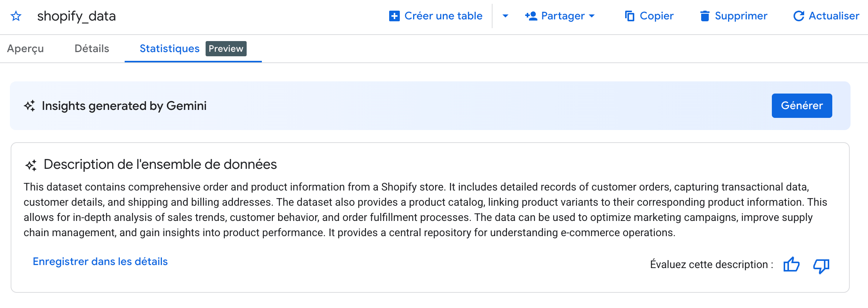Click the Preview badge
The width and height of the screenshot is (868, 308).
tap(226, 49)
